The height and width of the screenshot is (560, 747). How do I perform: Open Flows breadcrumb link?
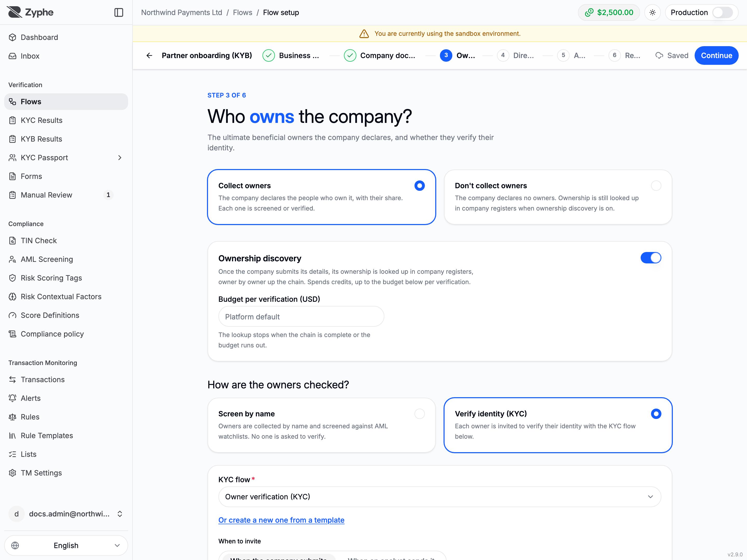[243, 12]
